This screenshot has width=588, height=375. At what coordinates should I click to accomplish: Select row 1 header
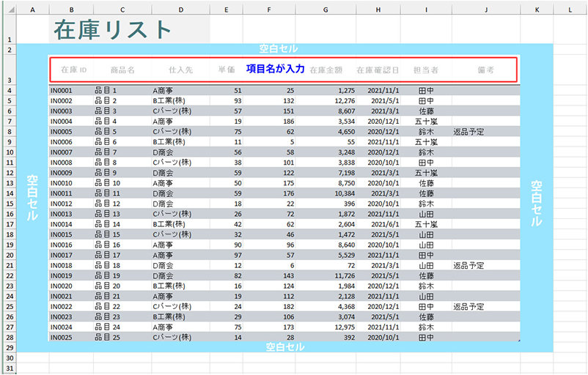point(10,29)
